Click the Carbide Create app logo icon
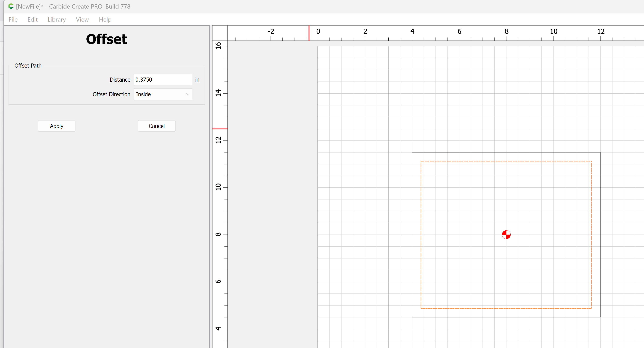 11,6
